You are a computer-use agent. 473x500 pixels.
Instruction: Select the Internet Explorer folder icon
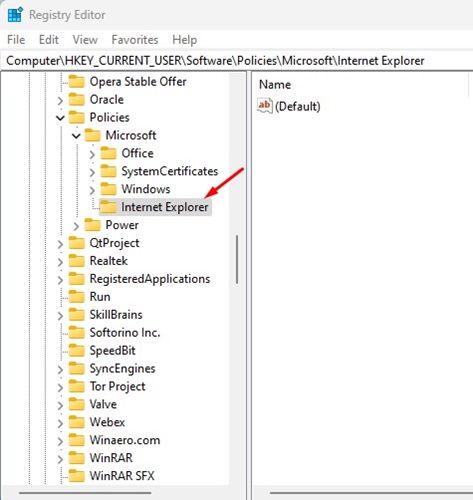click(109, 207)
